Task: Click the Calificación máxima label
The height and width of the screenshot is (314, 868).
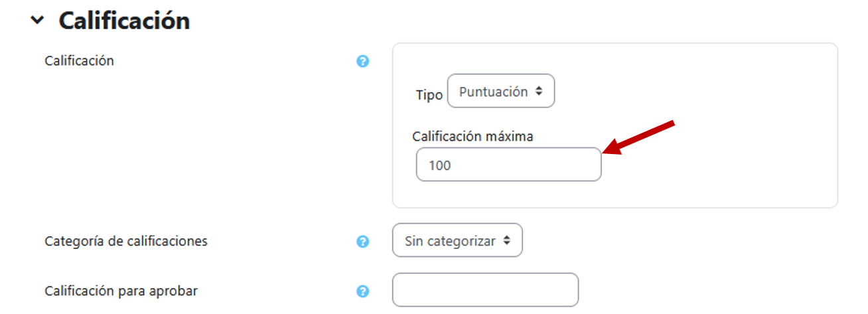Action: click(472, 136)
